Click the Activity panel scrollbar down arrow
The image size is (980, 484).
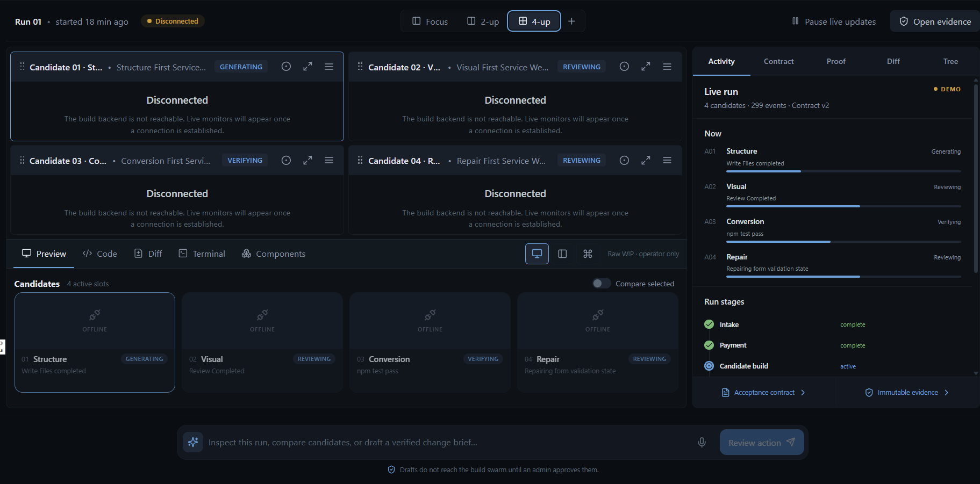pos(976,373)
